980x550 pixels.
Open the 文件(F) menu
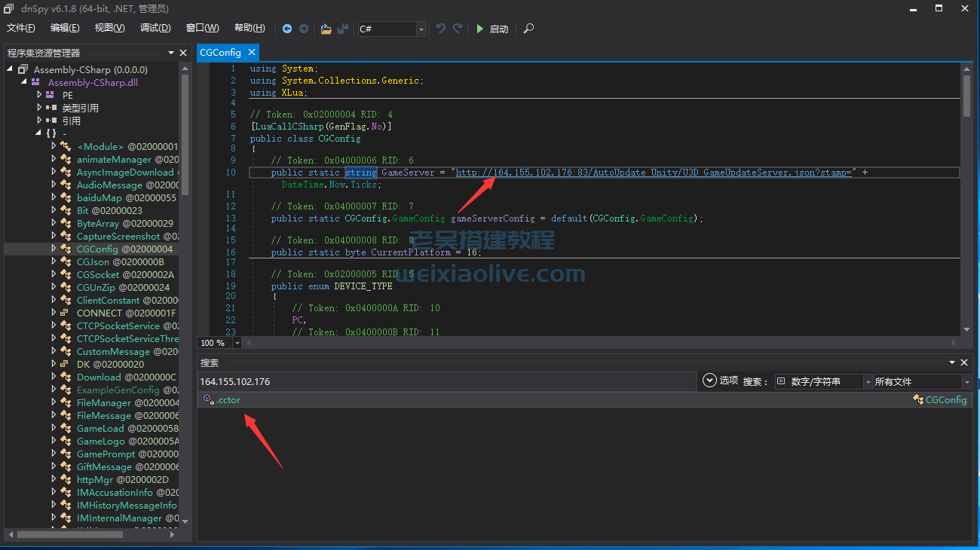(21, 28)
